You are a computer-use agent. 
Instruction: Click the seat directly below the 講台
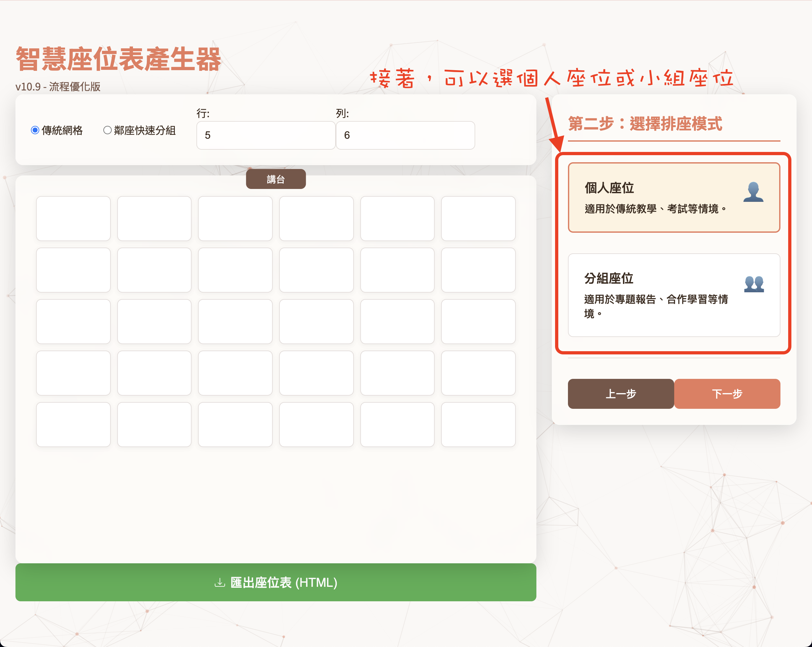coord(316,219)
